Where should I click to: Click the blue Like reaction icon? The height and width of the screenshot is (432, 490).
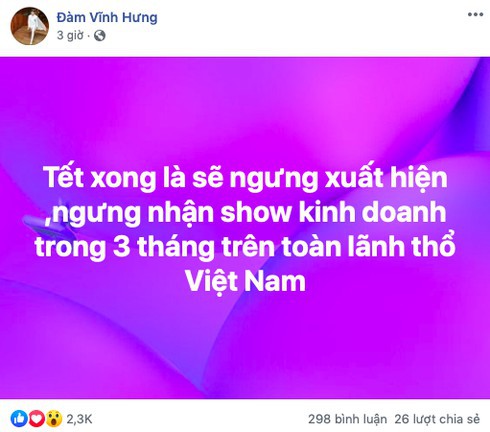pos(19,419)
